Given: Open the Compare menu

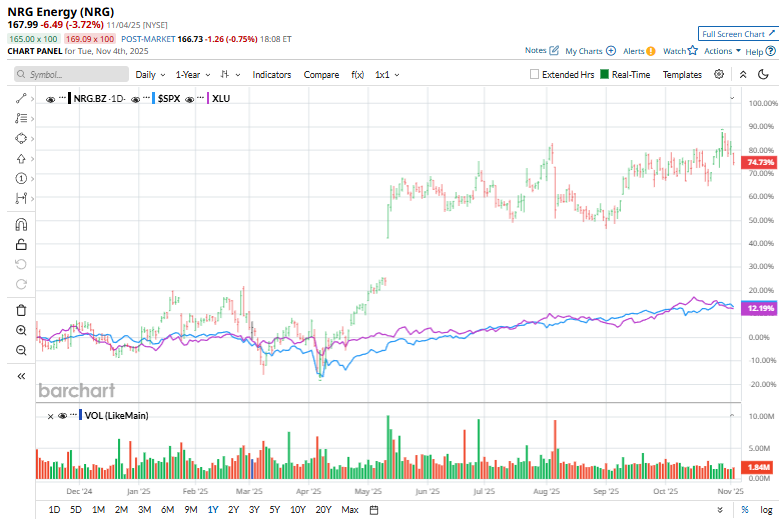Looking at the screenshot, I should pyautogui.click(x=321, y=74).
